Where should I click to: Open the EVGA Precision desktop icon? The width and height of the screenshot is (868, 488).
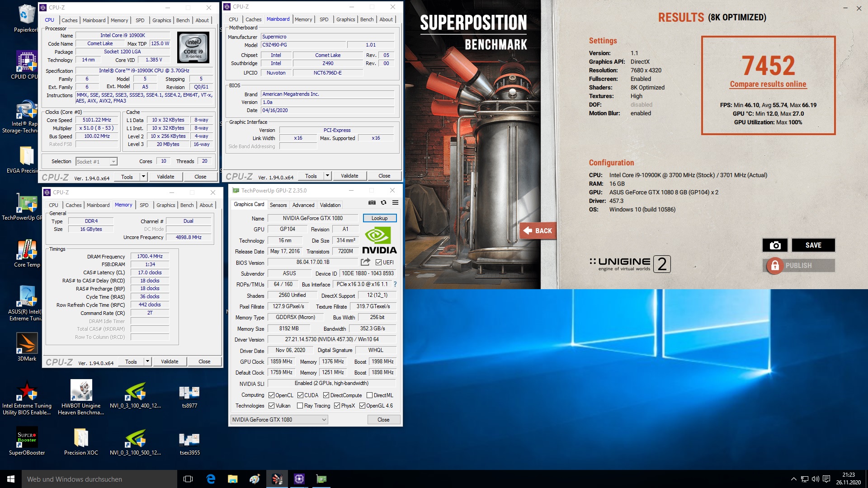[x=26, y=160]
